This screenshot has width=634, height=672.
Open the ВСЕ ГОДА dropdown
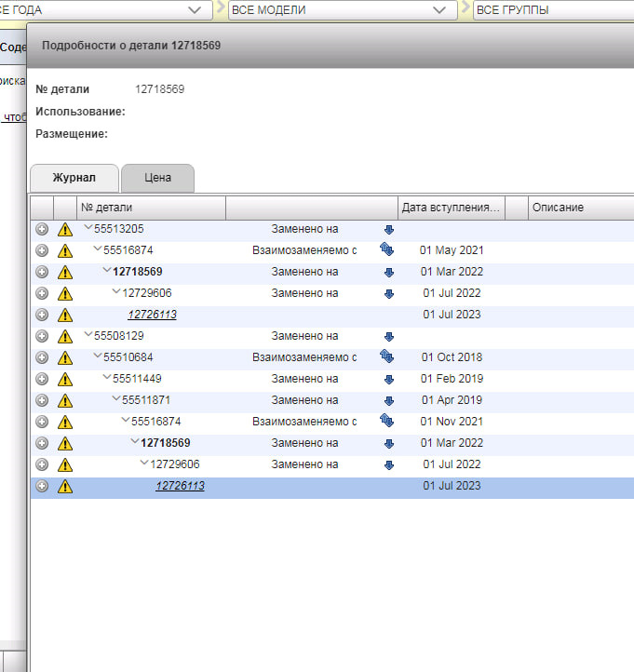[x=194, y=10]
